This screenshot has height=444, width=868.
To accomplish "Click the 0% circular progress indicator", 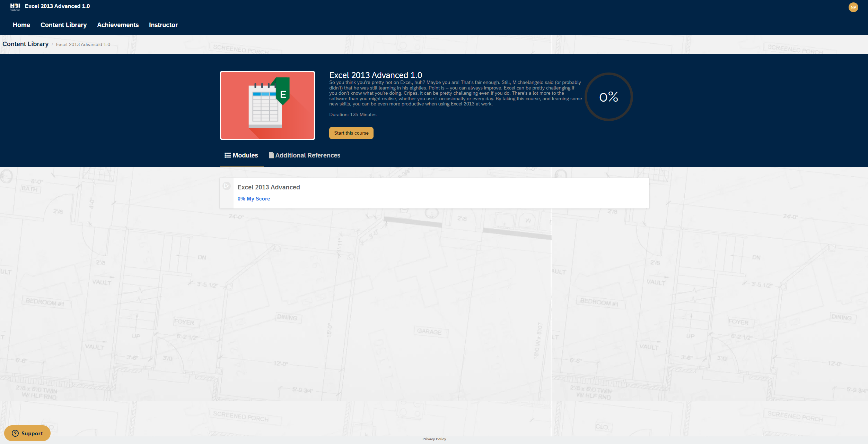I will click(608, 97).
